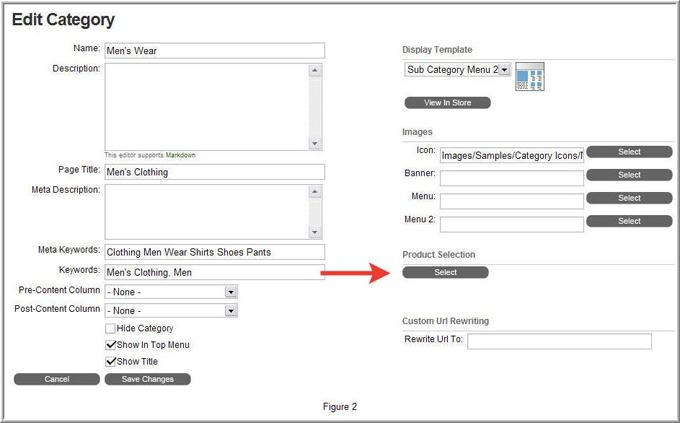The height and width of the screenshot is (423, 680).
Task: Expand Post-Content Column dropdown
Action: tap(171, 311)
